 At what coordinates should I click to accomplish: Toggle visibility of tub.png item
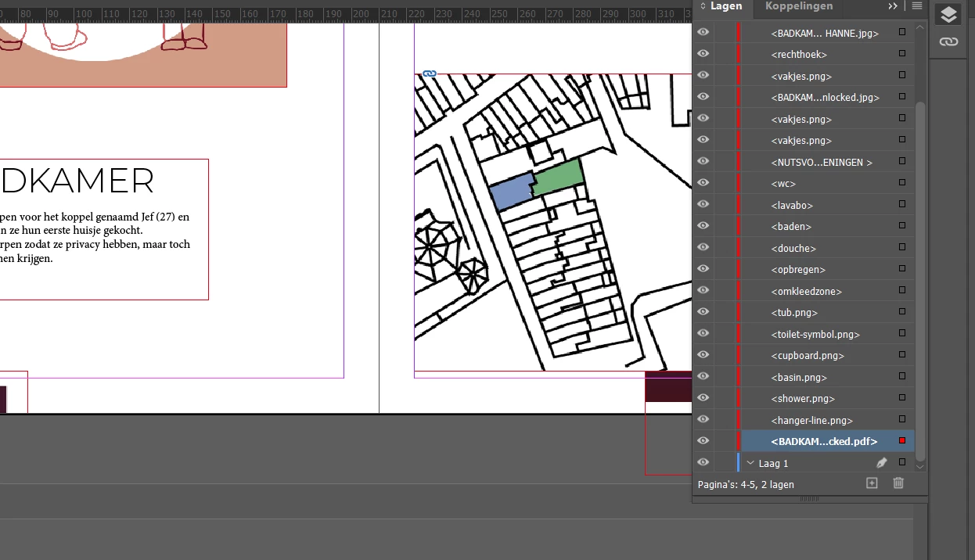coord(703,312)
